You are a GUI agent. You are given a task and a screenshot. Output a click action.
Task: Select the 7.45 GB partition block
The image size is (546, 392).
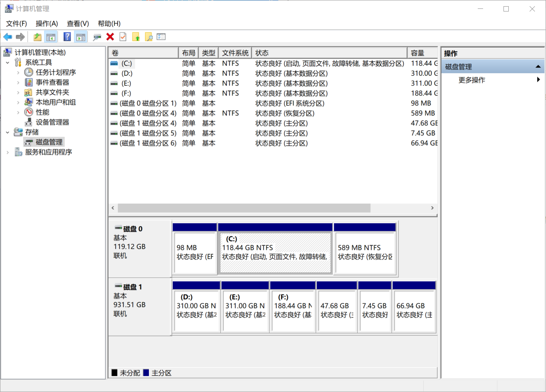click(374, 307)
